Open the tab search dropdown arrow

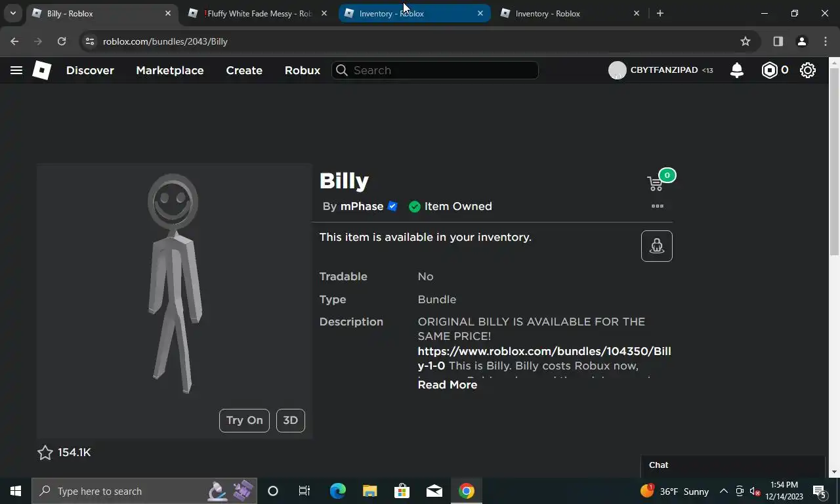(12, 13)
